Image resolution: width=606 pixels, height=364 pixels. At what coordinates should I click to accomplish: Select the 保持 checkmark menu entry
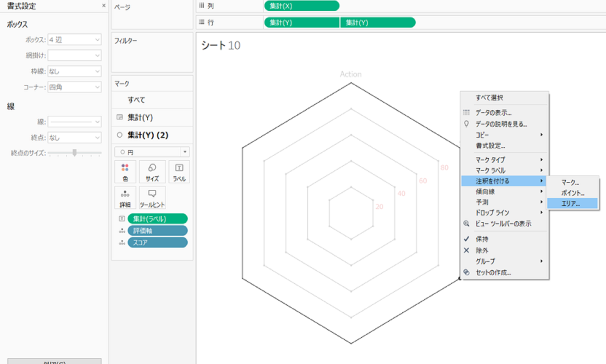pos(482,239)
